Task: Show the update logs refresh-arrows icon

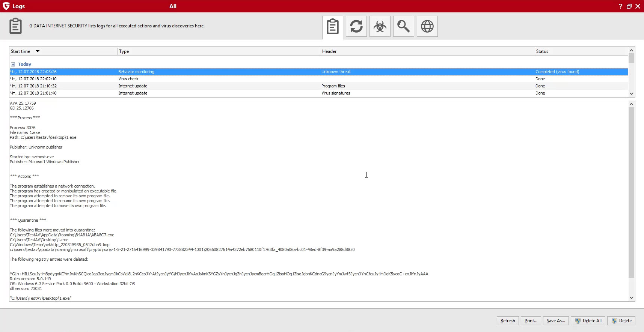Action: pos(356,26)
